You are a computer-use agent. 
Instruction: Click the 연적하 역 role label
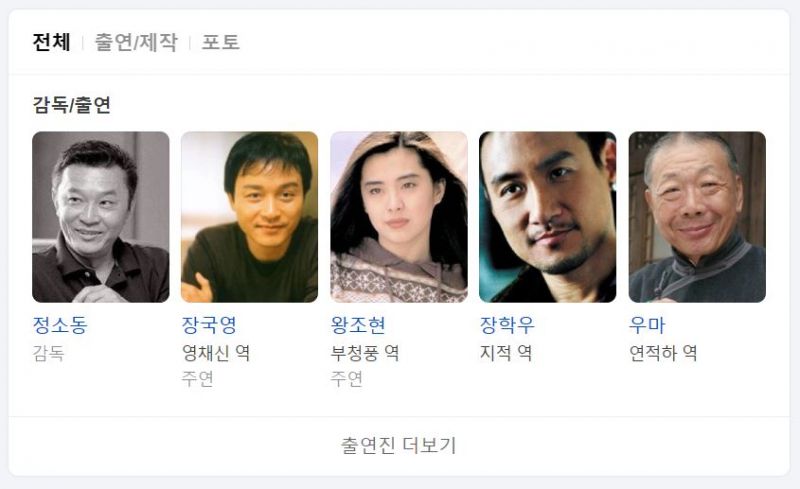(x=663, y=353)
